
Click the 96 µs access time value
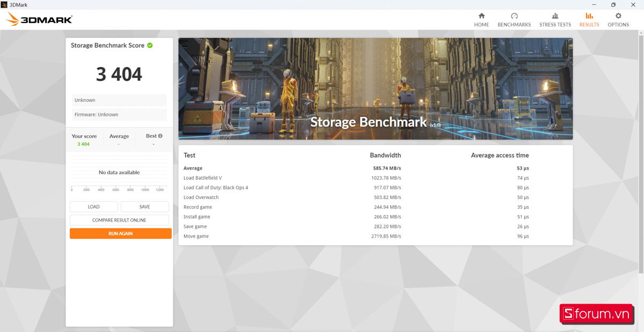523,236
